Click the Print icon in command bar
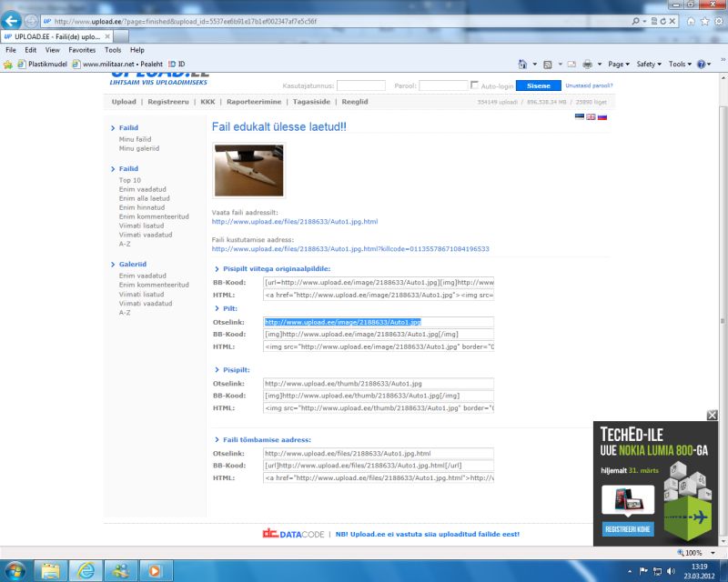Screen dimensions: 728x582 pos(588,65)
